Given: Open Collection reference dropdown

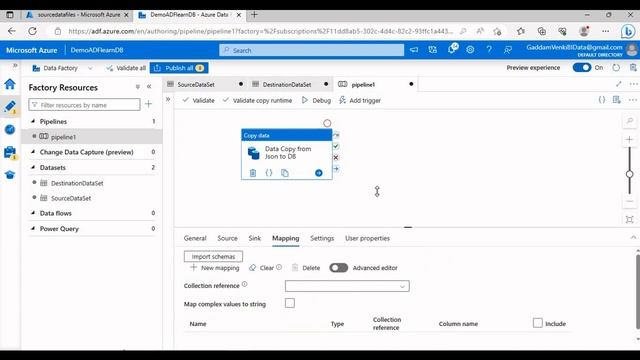Looking at the screenshot, I should coord(347,286).
